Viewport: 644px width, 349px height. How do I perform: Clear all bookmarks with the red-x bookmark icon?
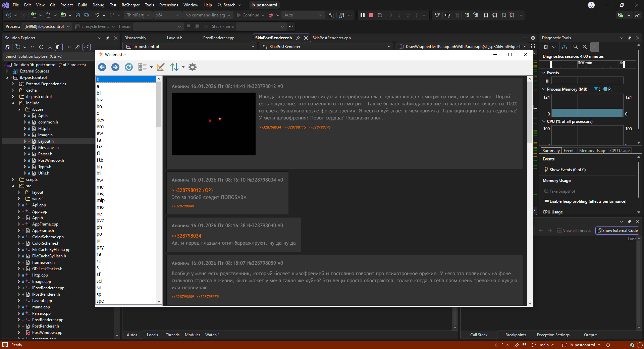point(512,15)
